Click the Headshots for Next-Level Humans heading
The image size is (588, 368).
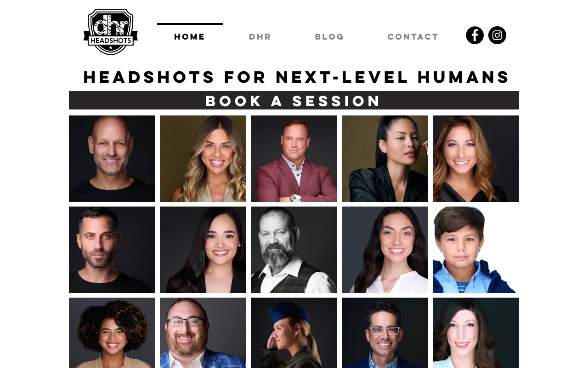click(297, 77)
